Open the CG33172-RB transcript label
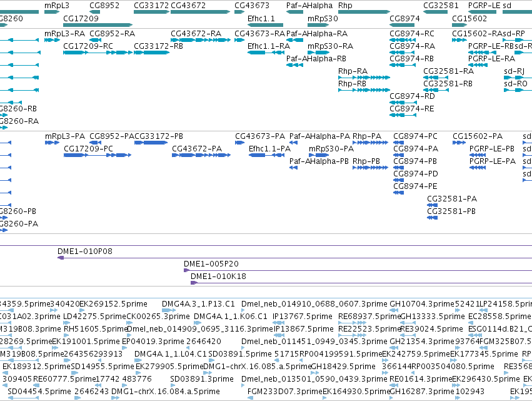The image size is (532, 401). tap(158, 46)
